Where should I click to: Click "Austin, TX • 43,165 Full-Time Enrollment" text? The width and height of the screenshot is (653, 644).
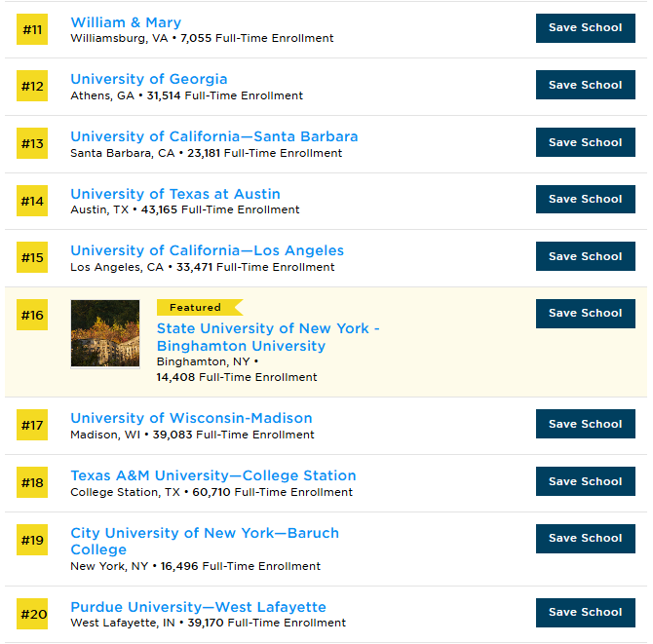click(x=185, y=209)
